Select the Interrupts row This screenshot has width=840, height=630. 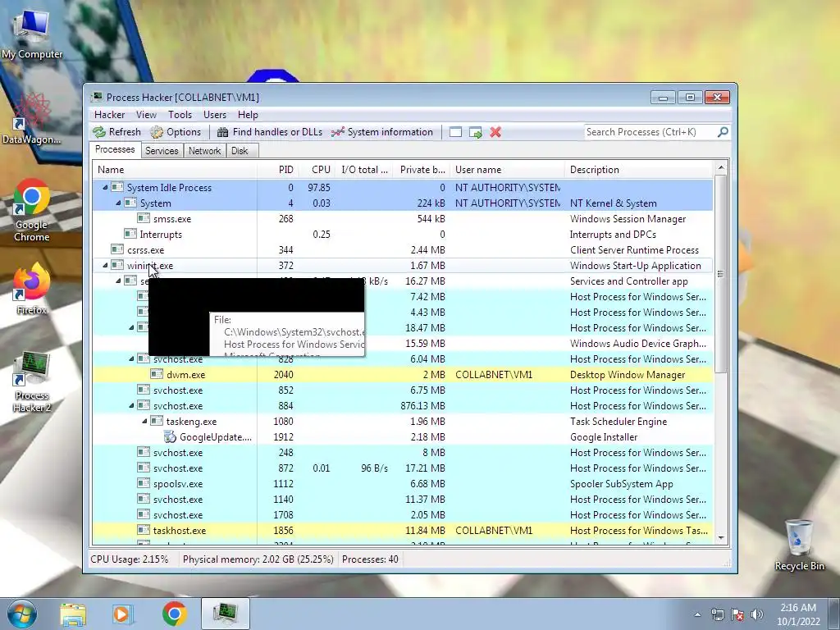click(x=402, y=234)
